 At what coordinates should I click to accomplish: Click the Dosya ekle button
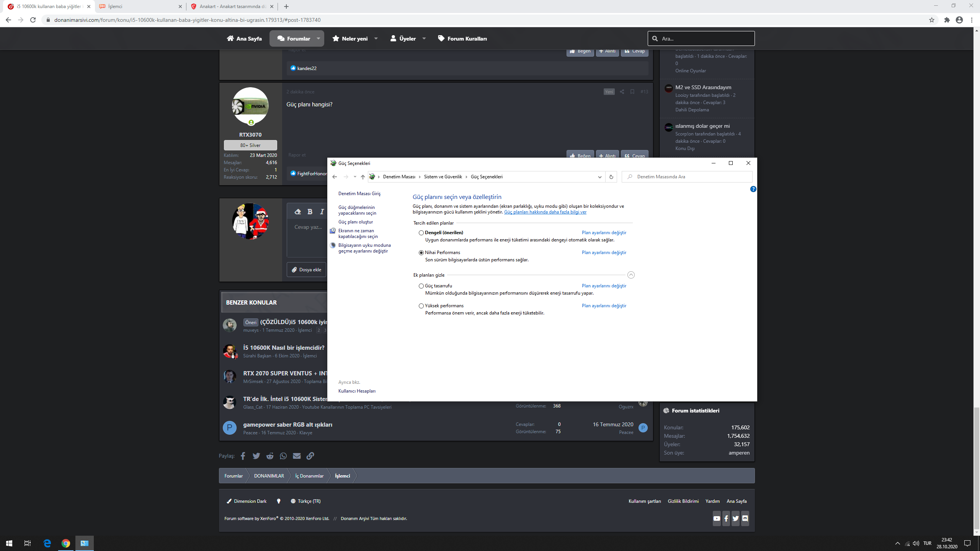pos(306,270)
